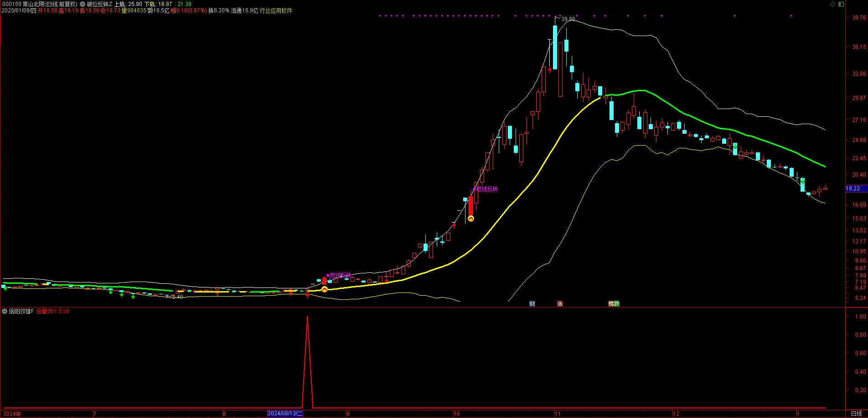868x418 pixels.
Task: Expand the 破位反转Z indicator dropdown arrow
Action: (x=83, y=4)
